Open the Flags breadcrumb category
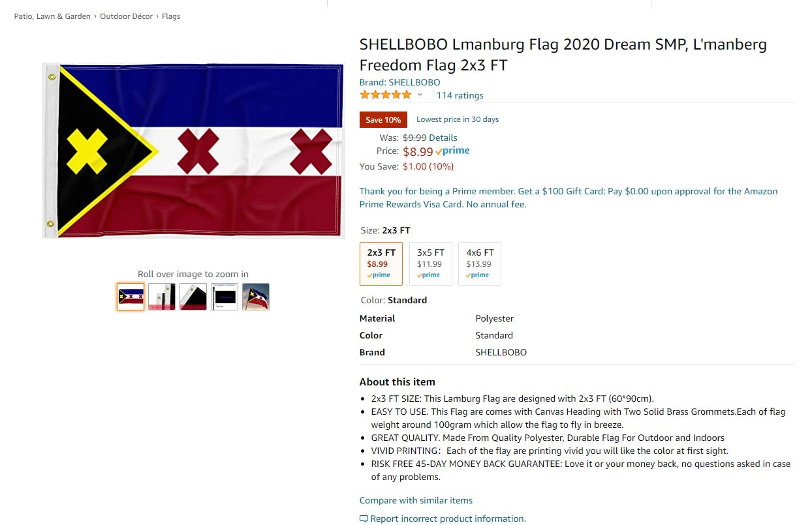Viewport: 812px width, 525px height. click(x=171, y=16)
